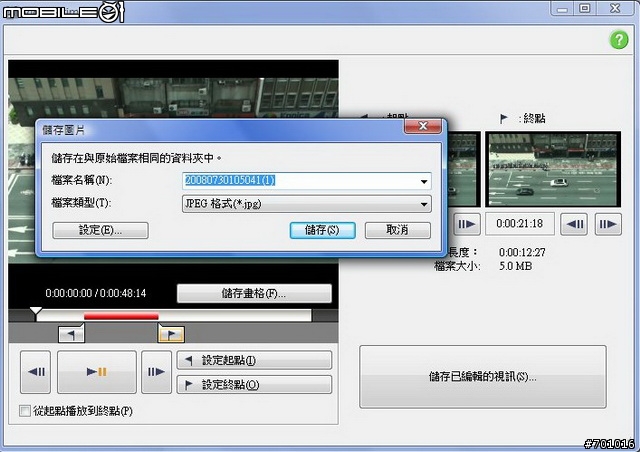Viewport: 640px width, 452px height.
Task: Click the 終點 end point thumbnail
Action: 553,169
